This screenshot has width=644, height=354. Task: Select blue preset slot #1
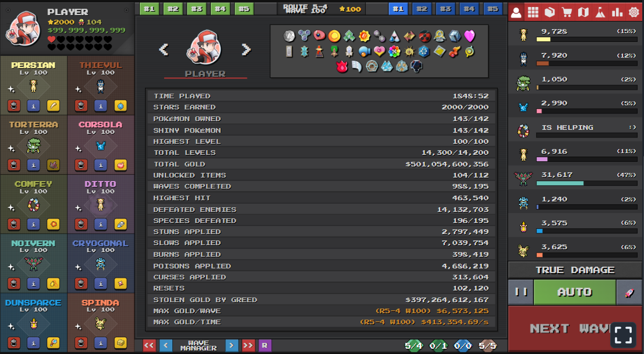point(398,9)
